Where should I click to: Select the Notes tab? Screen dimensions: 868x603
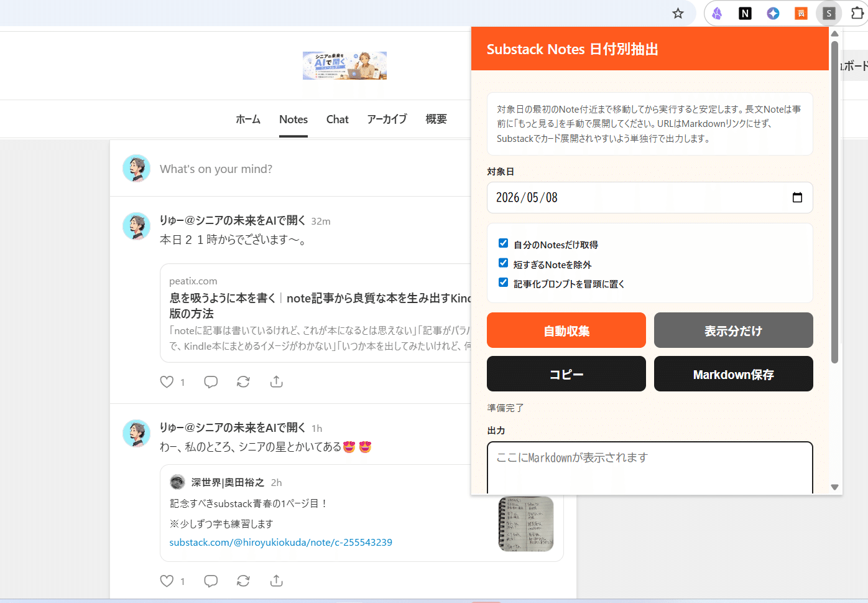pos(293,119)
